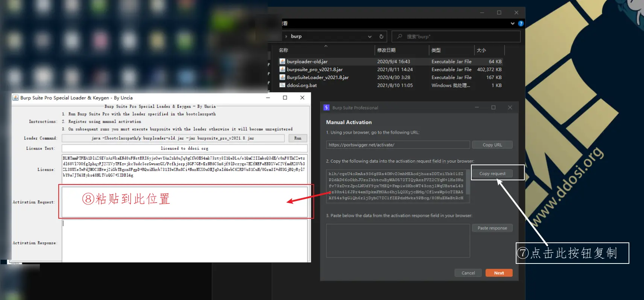Select the BurpSuiteLoader_v2021.8.jar file name
The width and height of the screenshot is (644, 300).
pos(317,77)
